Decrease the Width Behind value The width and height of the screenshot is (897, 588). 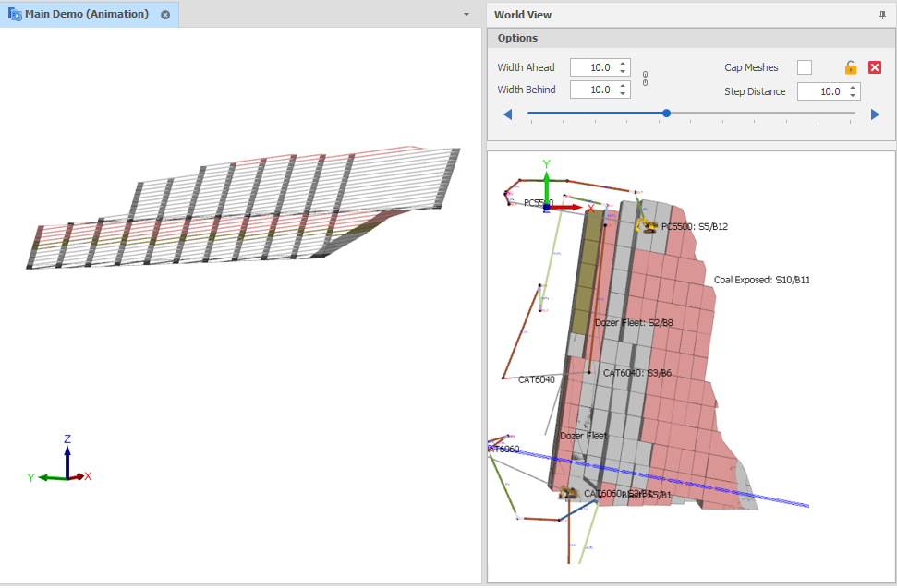[x=624, y=94]
